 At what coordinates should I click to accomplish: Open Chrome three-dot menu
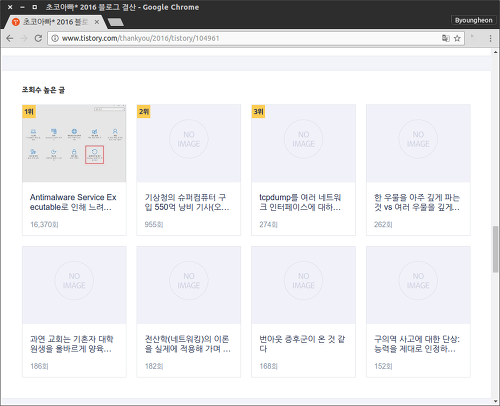coord(490,38)
